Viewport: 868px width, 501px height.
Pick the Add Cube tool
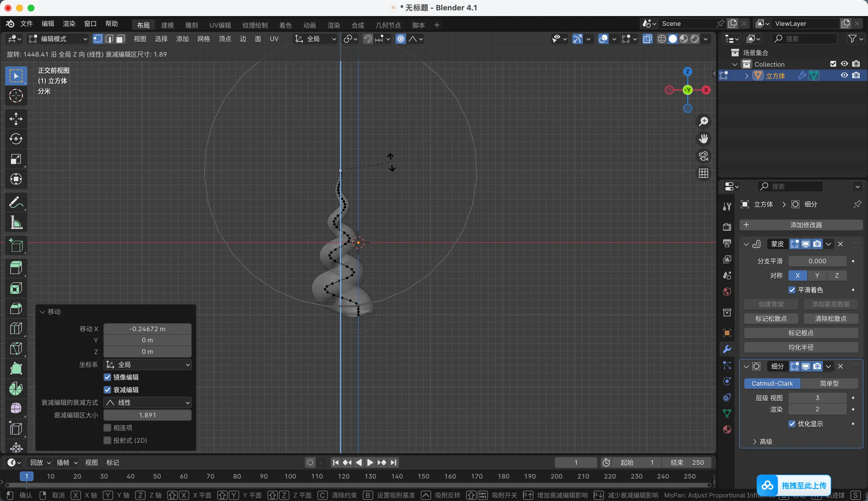point(16,246)
